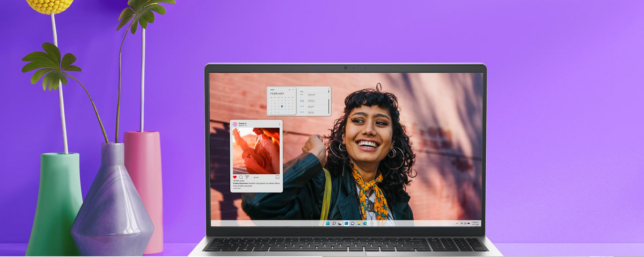Open the three-dot options menu on Casey's post
The height and width of the screenshot is (257, 644).
point(279,124)
